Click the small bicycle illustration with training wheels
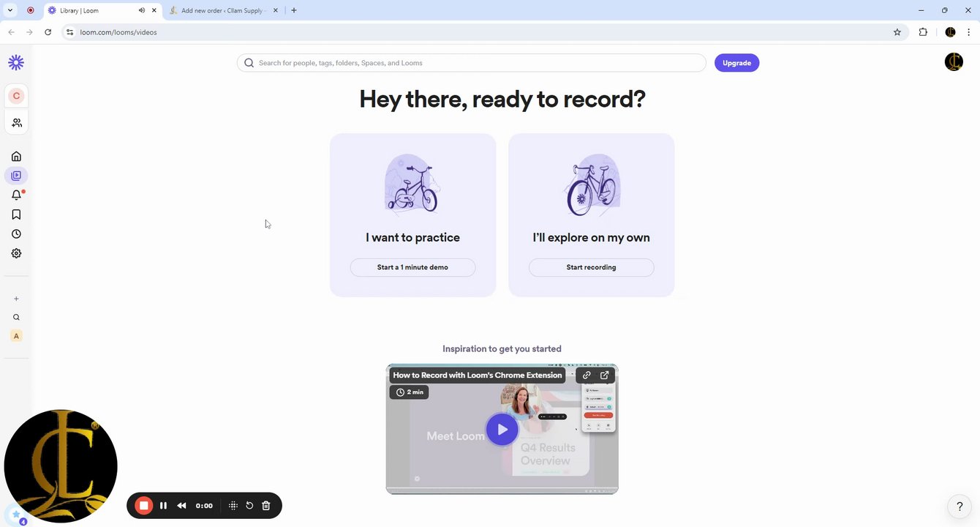Image resolution: width=980 pixels, height=527 pixels. (x=412, y=185)
